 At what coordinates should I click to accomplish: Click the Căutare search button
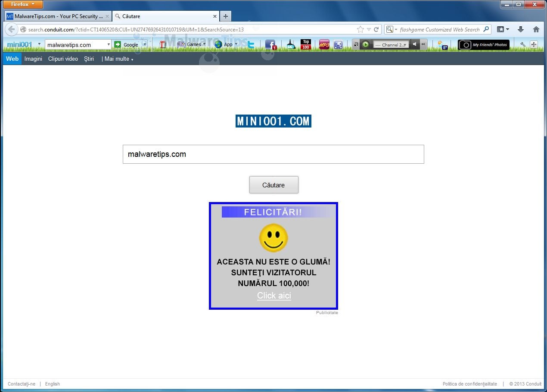(x=274, y=185)
